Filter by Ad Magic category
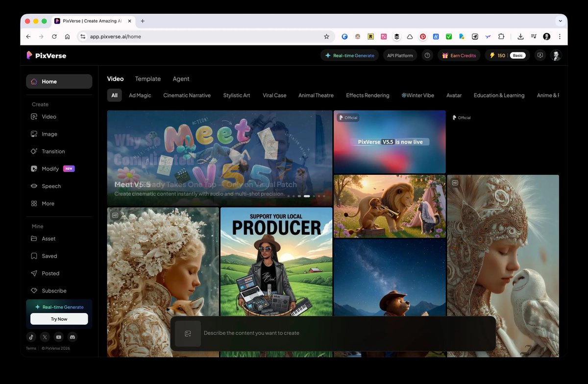This screenshot has width=588, height=384. coord(140,96)
